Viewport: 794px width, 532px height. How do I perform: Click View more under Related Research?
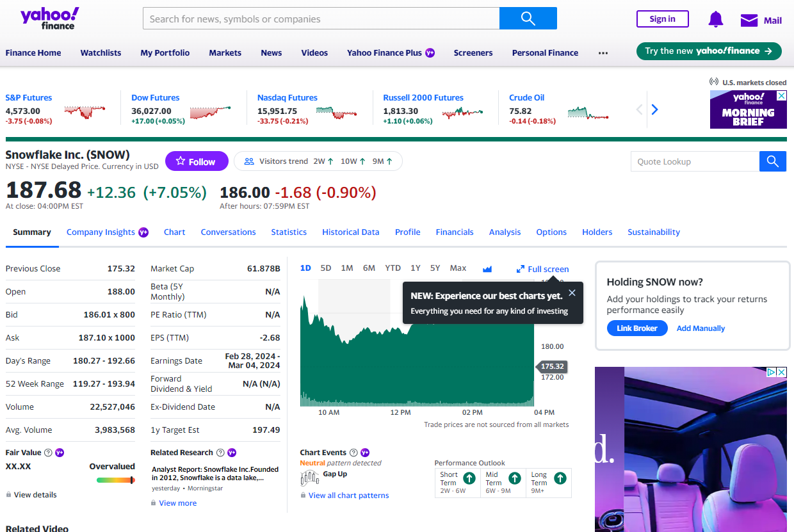point(177,503)
